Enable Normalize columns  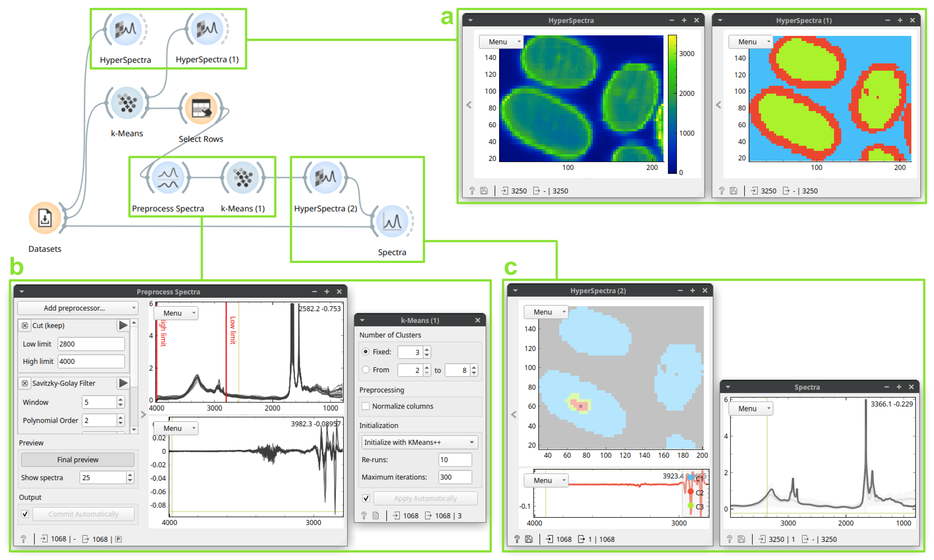click(x=365, y=406)
